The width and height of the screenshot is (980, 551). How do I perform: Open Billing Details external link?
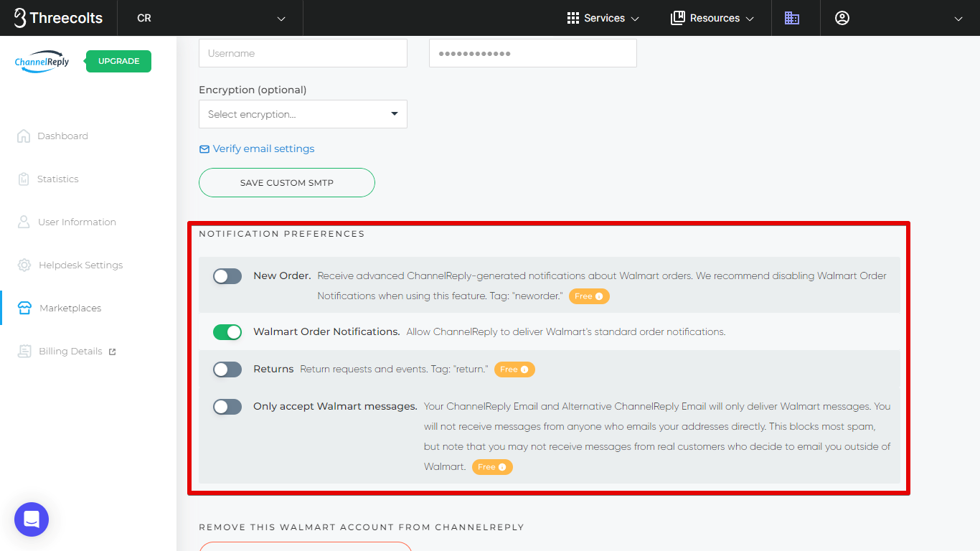coord(70,351)
